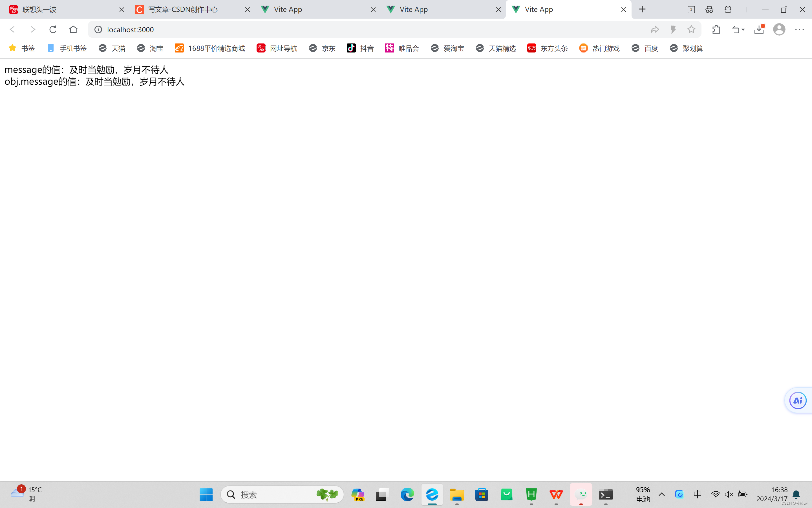Click the obj.message的值 text line
This screenshot has width=812, height=508.
95,82
